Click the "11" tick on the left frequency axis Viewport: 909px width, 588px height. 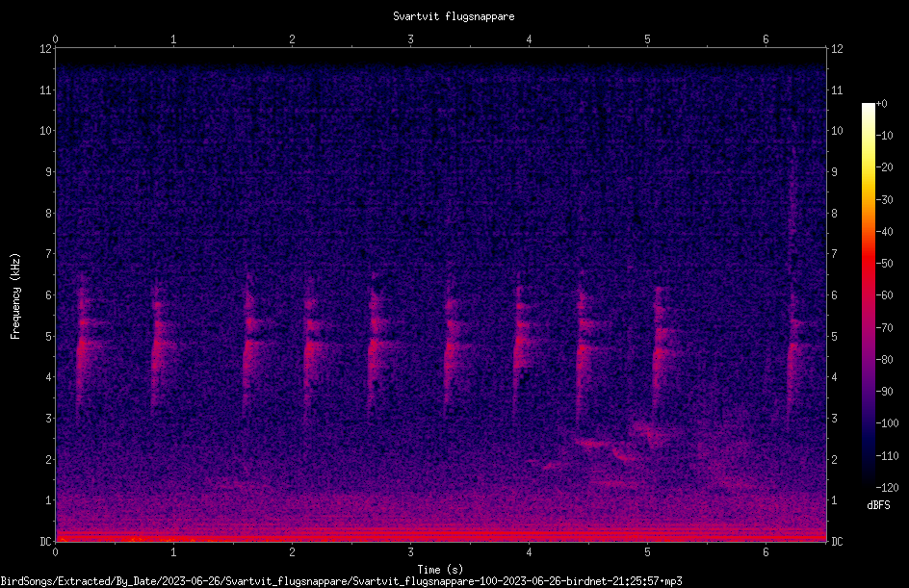pyautogui.click(x=45, y=89)
